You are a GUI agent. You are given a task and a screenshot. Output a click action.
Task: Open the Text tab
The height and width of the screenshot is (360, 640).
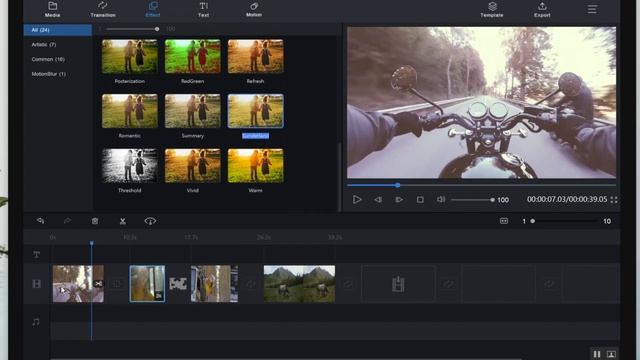pyautogui.click(x=203, y=10)
